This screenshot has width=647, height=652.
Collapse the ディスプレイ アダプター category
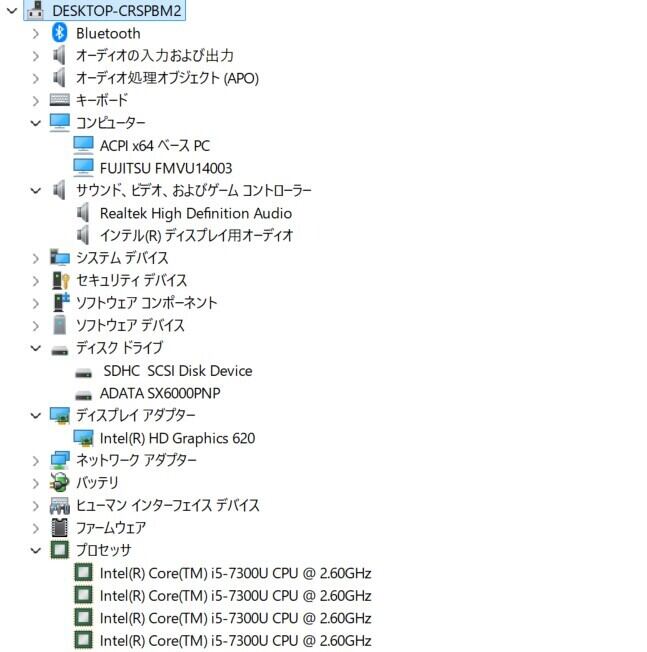coord(36,415)
